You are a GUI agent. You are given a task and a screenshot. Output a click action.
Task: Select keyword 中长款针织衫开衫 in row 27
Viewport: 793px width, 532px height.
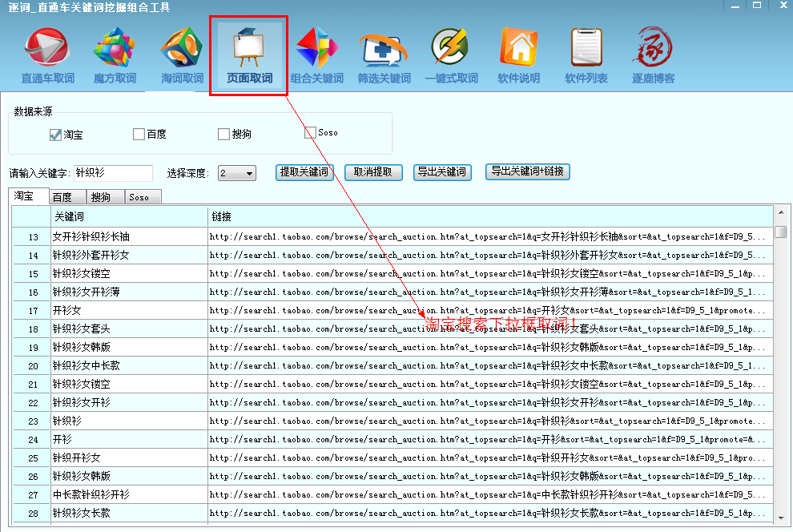[130, 495]
